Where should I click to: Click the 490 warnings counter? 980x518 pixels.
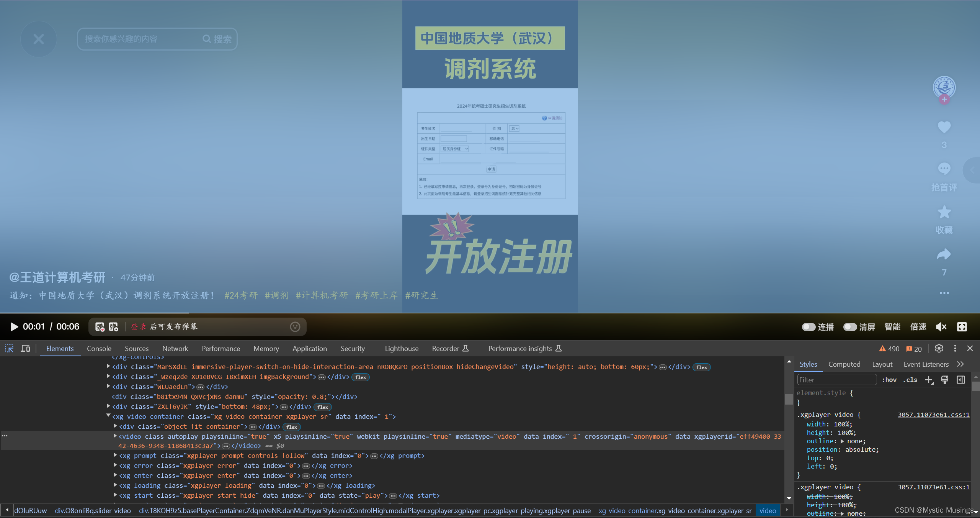point(889,349)
